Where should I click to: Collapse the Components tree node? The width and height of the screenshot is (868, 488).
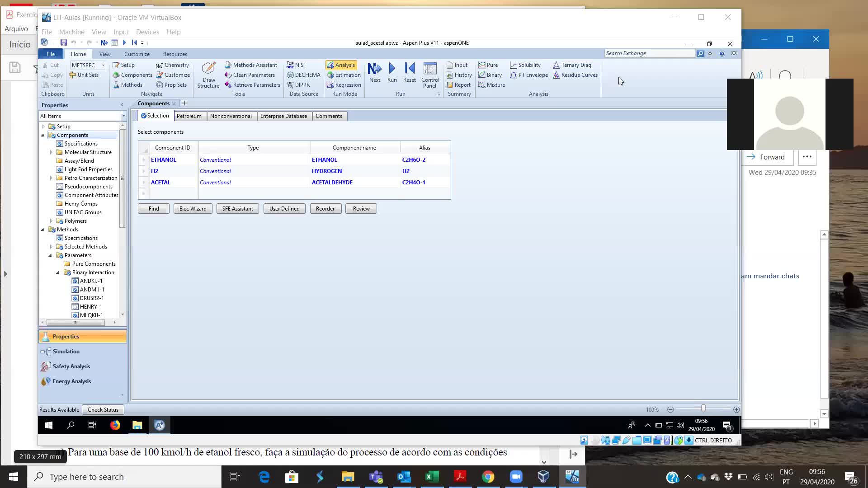tap(43, 135)
